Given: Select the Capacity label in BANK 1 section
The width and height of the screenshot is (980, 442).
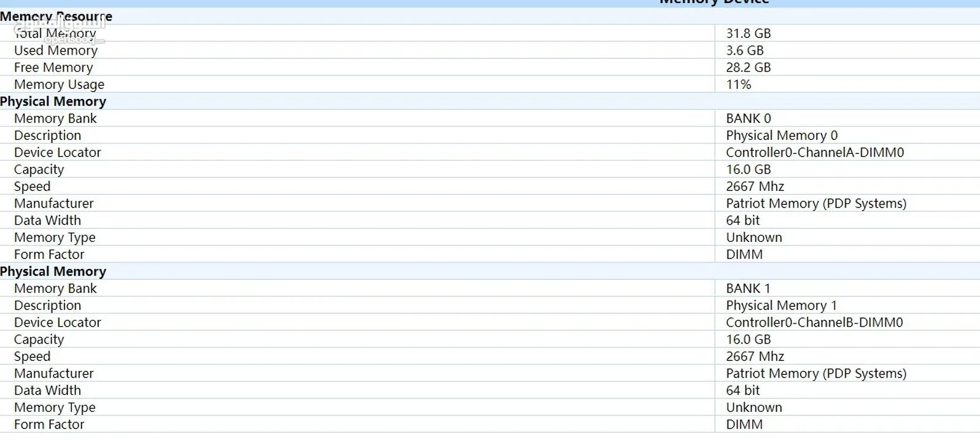Looking at the screenshot, I should pyautogui.click(x=39, y=340).
